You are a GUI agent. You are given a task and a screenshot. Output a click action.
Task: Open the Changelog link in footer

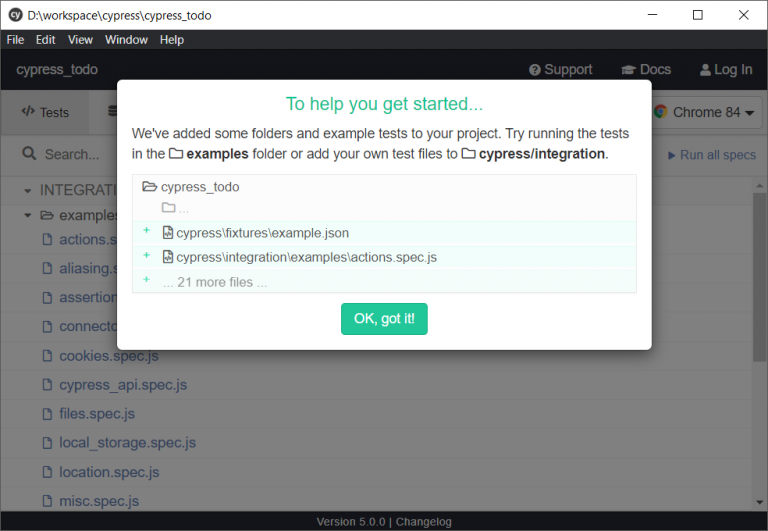[424, 522]
